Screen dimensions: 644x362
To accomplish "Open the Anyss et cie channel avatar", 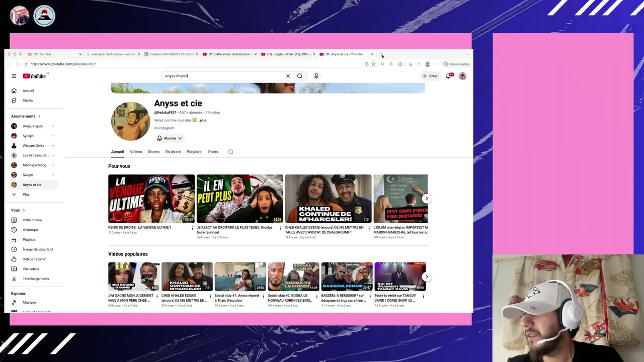I will coord(130,121).
